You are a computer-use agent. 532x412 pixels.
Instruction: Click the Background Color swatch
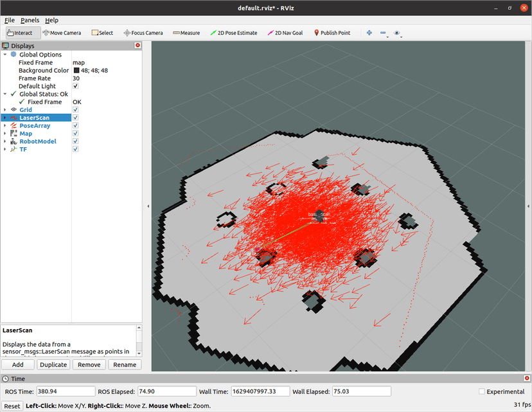(x=76, y=71)
